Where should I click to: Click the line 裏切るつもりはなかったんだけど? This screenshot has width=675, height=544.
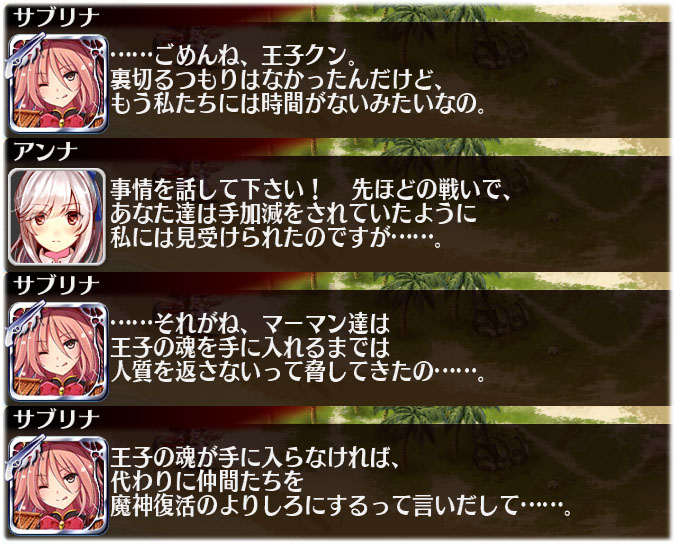(276, 79)
